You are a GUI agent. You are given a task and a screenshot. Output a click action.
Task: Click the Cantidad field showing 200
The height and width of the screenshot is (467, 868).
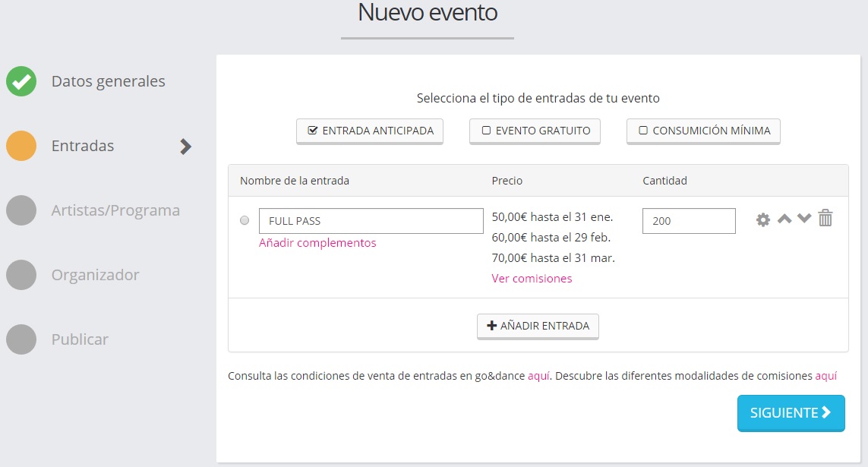click(688, 221)
